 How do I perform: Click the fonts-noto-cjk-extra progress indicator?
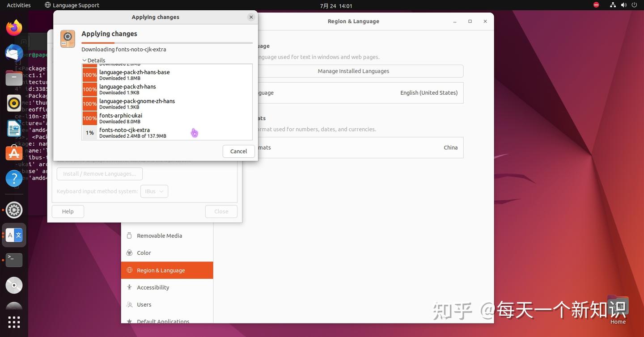[x=89, y=132]
